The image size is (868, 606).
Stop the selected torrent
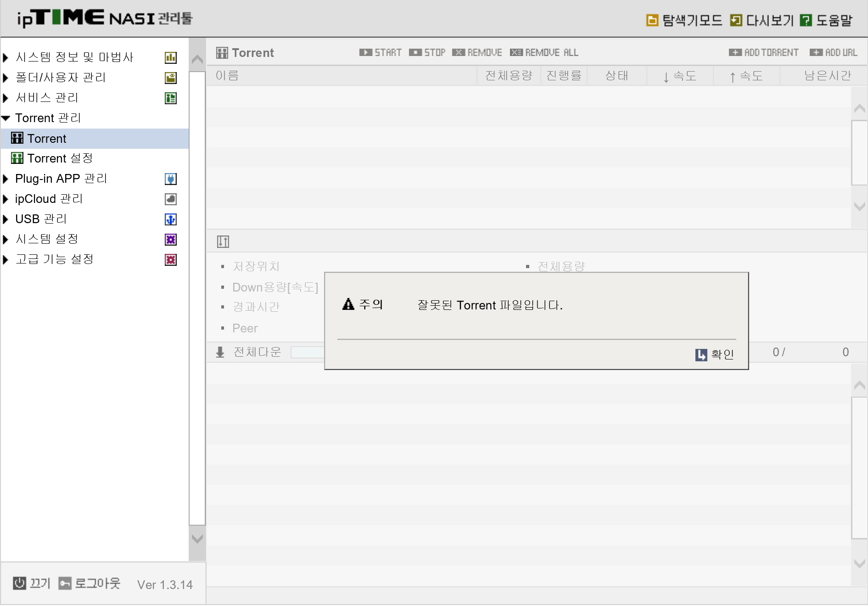click(427, 52)
